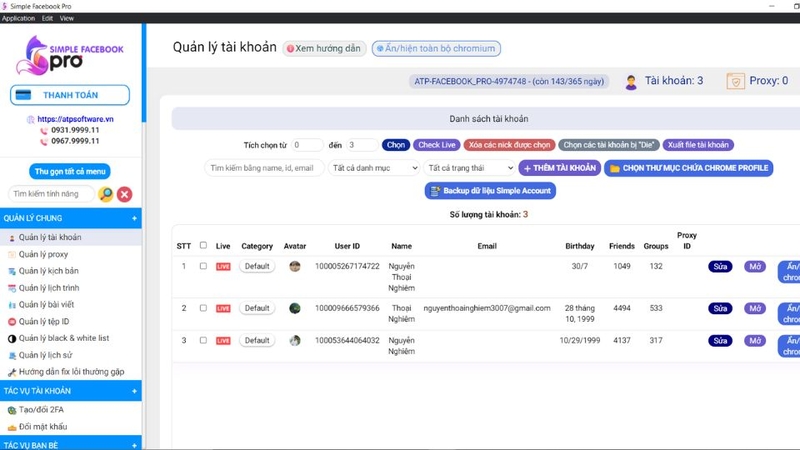The width and height of the screenshot is (800, 450).
Task: Open avatar of user 100005267174722
Action: [294, 266]
